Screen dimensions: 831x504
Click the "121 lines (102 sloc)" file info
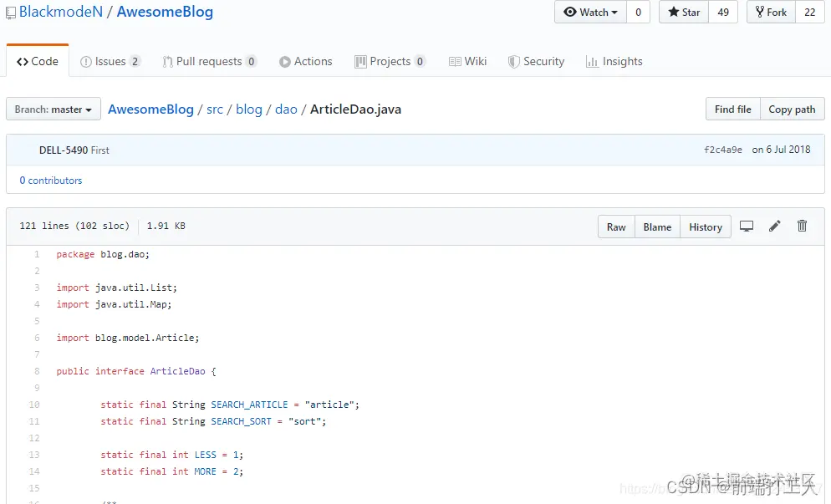pyautogui.click(x=74, y=226)
